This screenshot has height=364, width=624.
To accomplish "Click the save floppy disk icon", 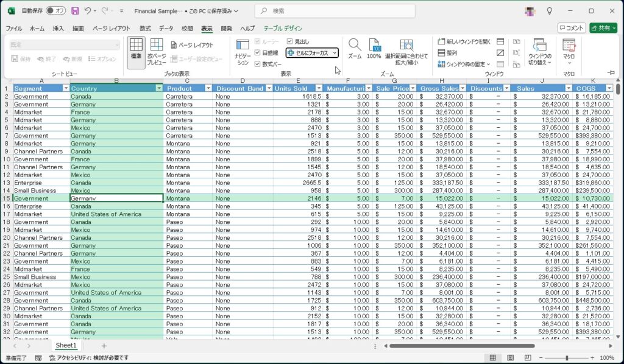I will [x=75, y=11].
